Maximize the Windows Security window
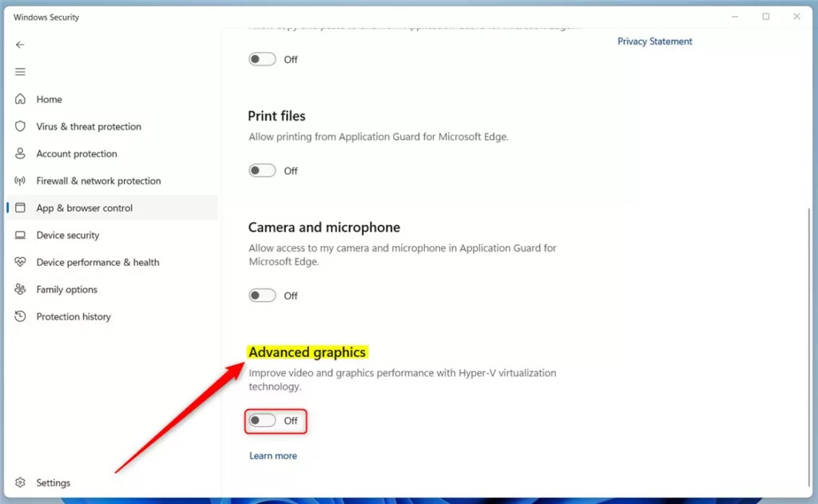Screen dimensions: 818x504 (x=766, y=17)
